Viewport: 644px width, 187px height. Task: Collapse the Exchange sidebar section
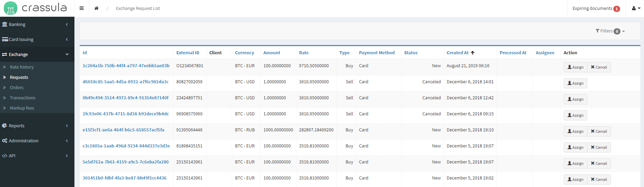pos(37,54)
